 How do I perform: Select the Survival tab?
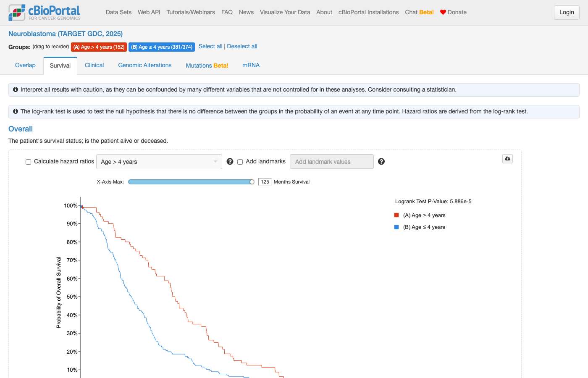click(x=60, y=66)
